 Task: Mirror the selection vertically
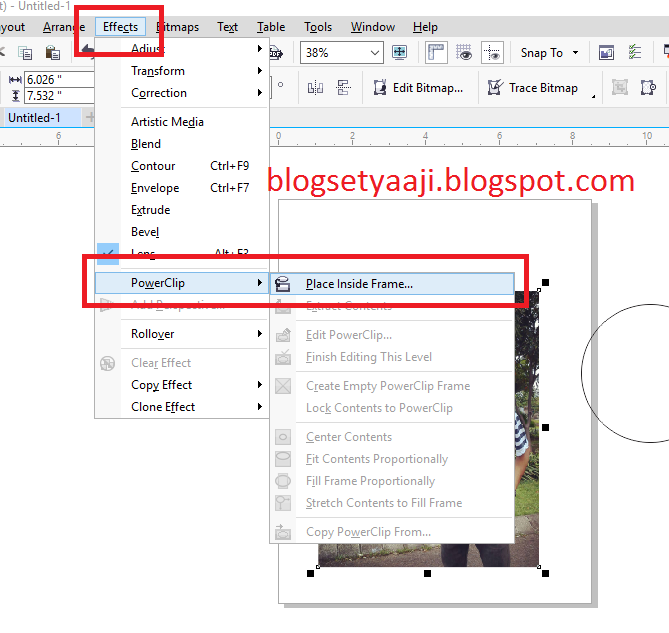pos(343,87)
